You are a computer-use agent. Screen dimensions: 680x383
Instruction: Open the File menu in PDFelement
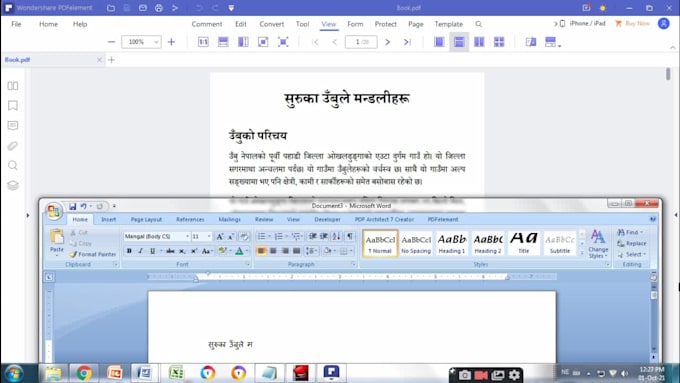click(16, 24)
